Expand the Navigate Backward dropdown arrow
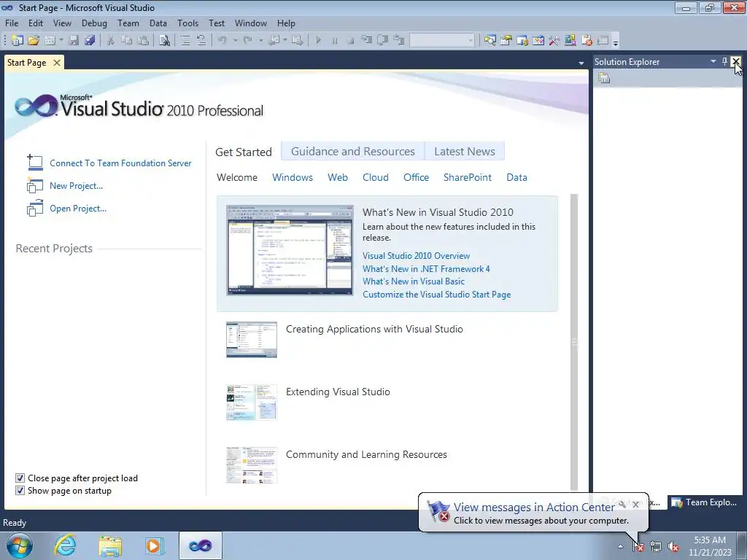This screenshot has width=747, height=560. click(285, 41)
